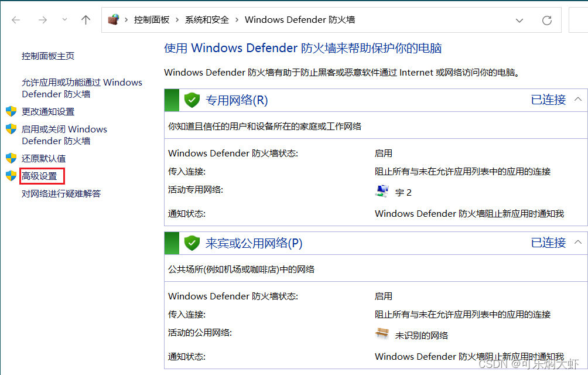
Task: Click green shield icon of 专用网络(R)
Action: (192, 100)
